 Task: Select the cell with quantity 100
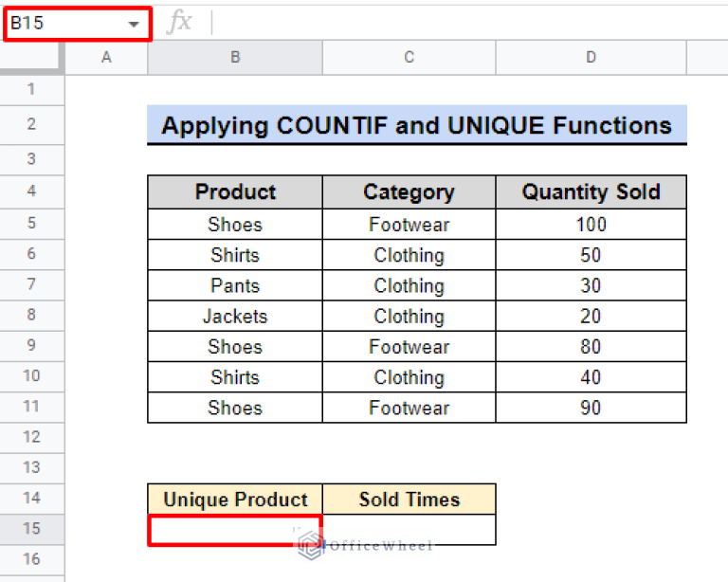coord(591,225)
